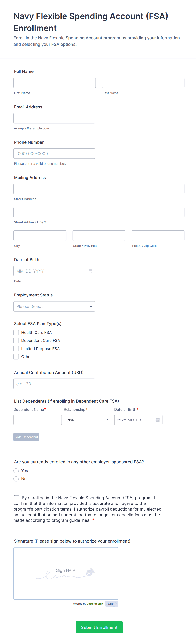Viewport: 196px width, 644px height.
Task: Click the Submit Enrollment button
Action: (x=99, y=627)
